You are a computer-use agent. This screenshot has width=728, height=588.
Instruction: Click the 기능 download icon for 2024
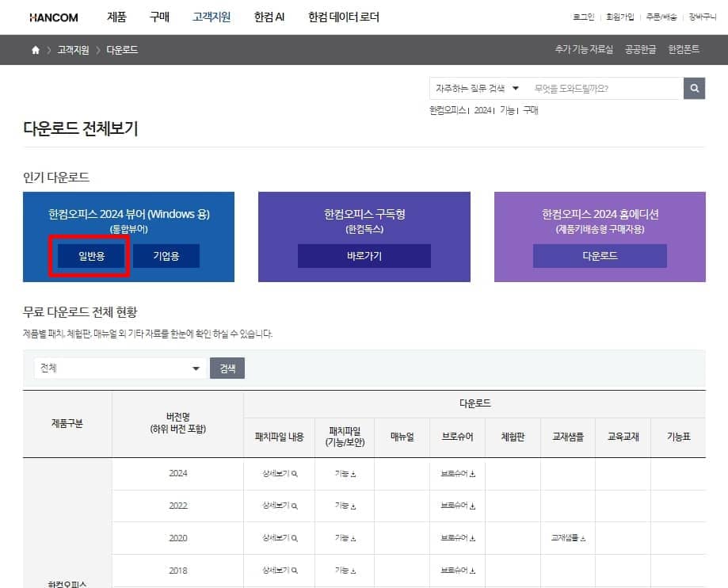345,474
